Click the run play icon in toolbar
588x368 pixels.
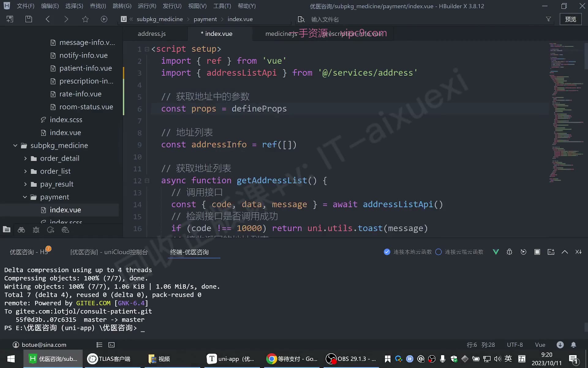tap(104, 19)
